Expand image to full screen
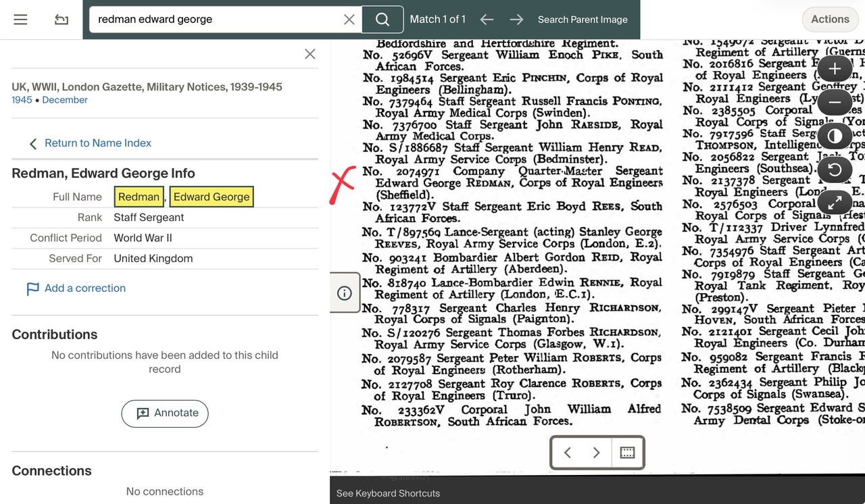Screen dimensions: 865x504 coord(835,202)
